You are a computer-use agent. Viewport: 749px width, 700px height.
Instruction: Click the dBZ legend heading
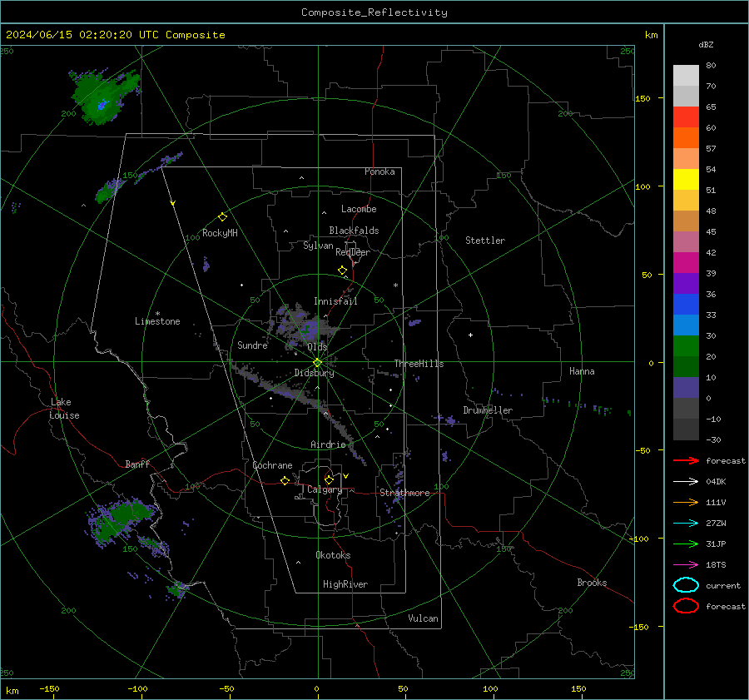(x=706, y=44)
